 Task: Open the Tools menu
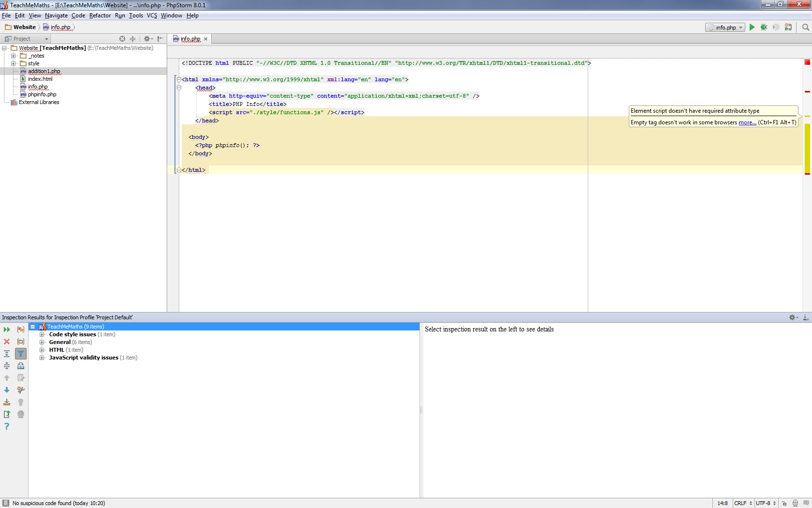click(x=136, y=15)
